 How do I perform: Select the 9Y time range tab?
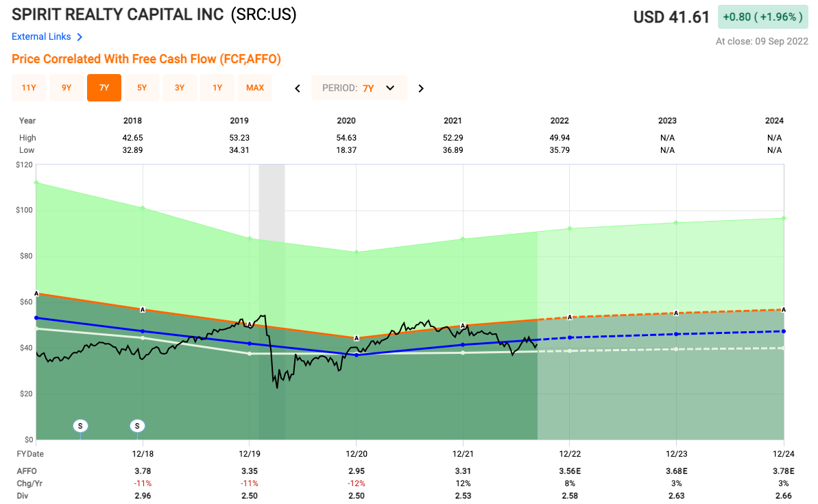[67, 88]
